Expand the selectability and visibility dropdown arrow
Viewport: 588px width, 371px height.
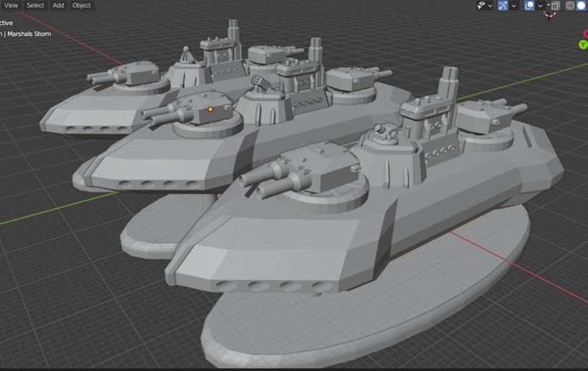coord(490,6)
